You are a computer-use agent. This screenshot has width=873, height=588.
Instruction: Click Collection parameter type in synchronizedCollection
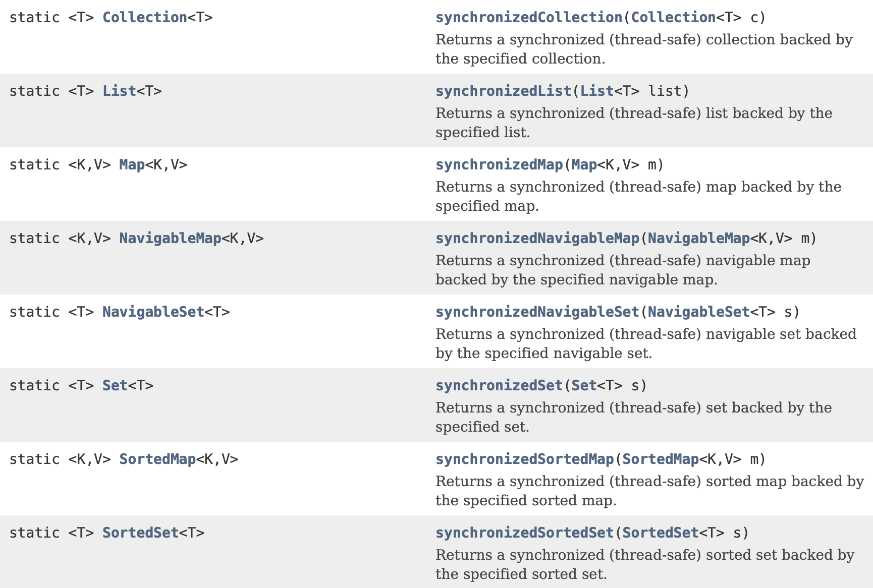[673, 17]
